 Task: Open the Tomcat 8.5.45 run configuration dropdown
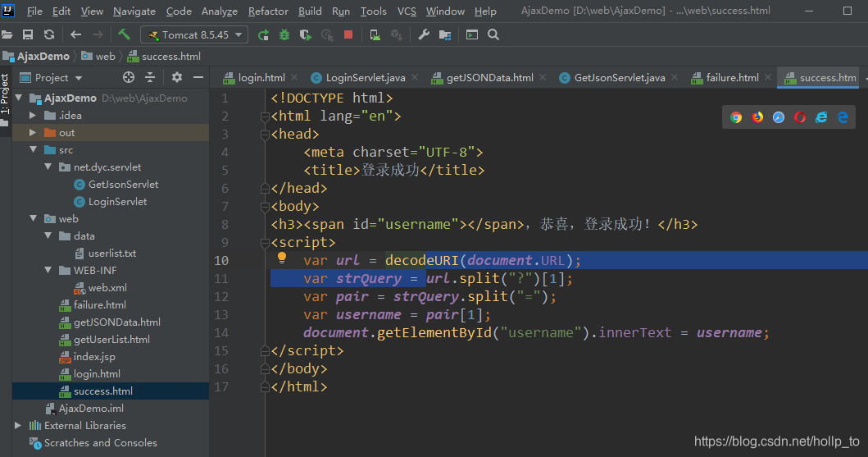193,35
